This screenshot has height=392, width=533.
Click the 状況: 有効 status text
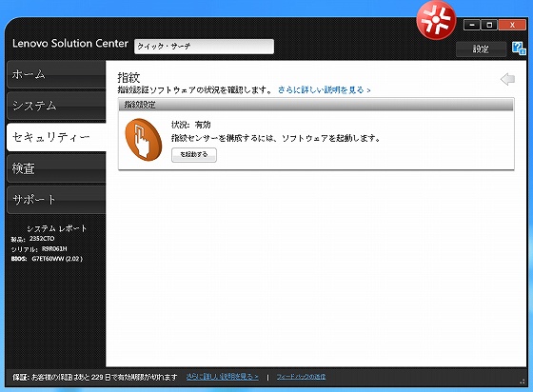[191, 125]
